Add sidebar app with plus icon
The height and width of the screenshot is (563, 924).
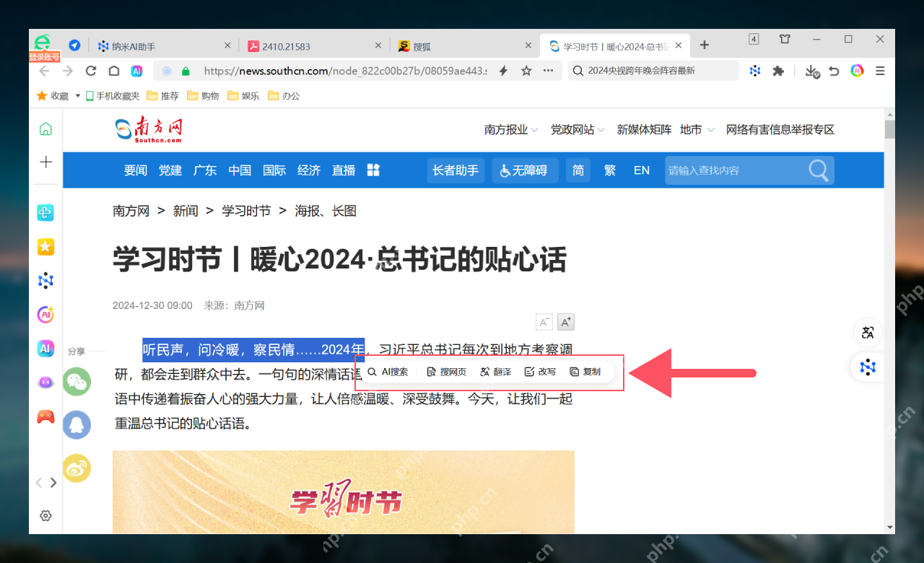point(45,162)
